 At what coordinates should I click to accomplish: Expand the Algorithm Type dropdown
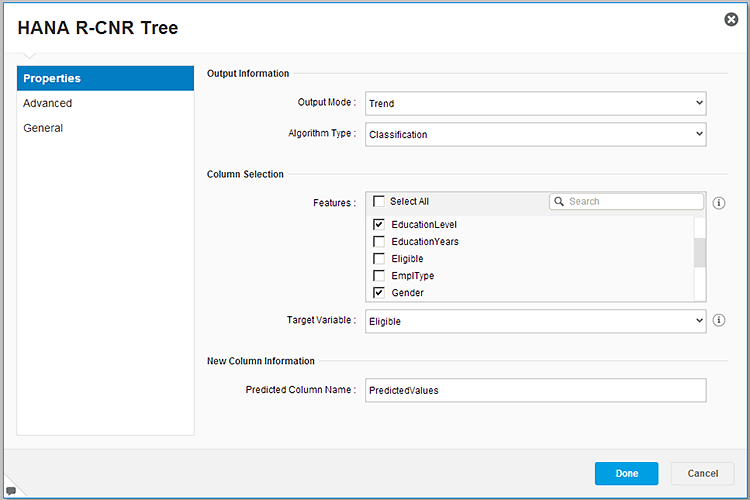coord(536,134)
